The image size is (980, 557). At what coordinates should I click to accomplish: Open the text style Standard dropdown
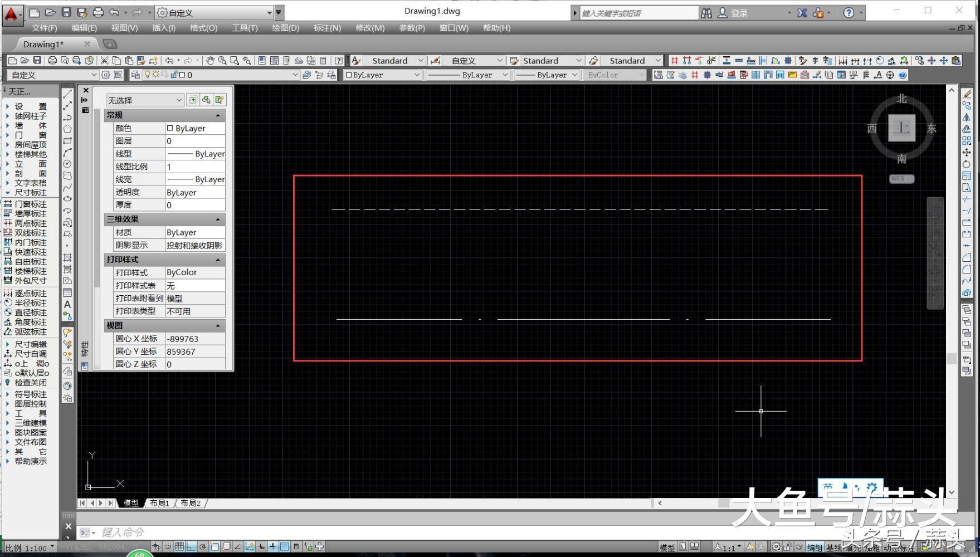[394, 60]
